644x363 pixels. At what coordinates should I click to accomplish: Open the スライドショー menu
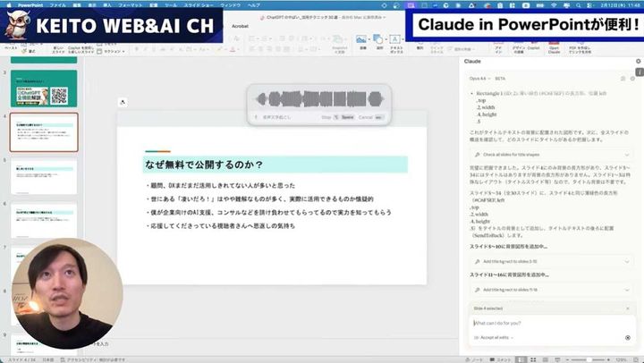(x=198, y=5)
